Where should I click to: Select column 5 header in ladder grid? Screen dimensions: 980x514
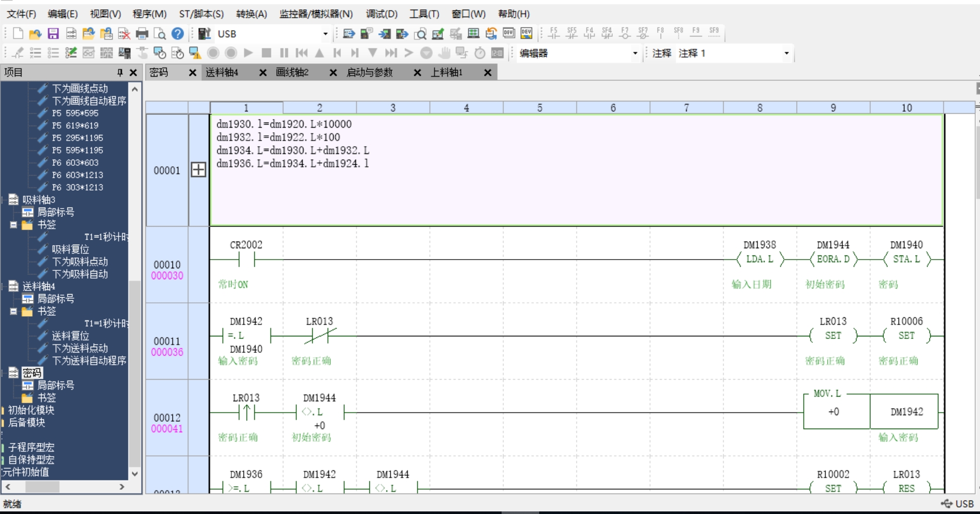click(x=540, y=108)
